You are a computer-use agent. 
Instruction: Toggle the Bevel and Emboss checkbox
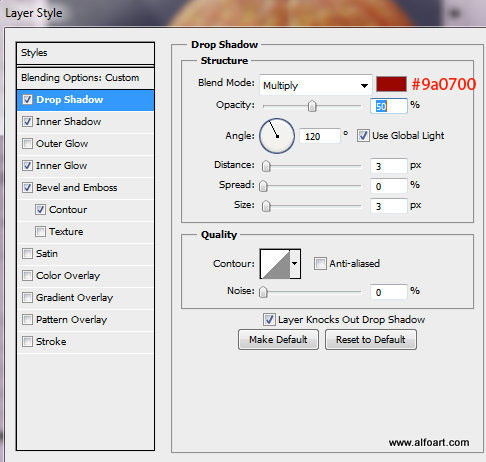pos(27,188)
